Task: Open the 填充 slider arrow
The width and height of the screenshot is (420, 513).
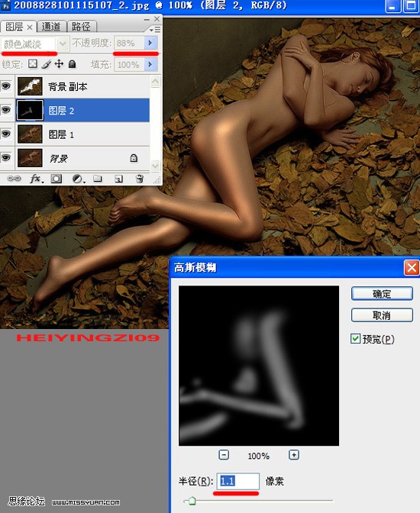Action: (x=150, y=64)
